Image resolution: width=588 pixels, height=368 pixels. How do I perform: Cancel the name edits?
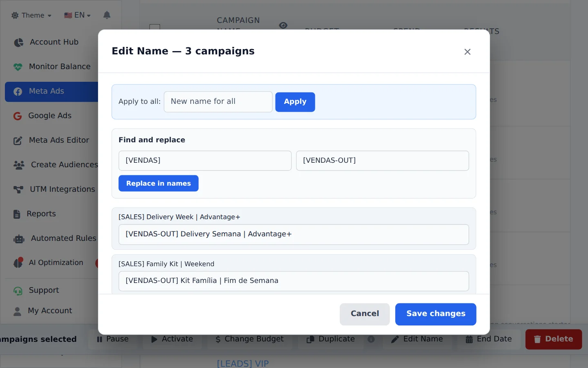click(365, 314)
